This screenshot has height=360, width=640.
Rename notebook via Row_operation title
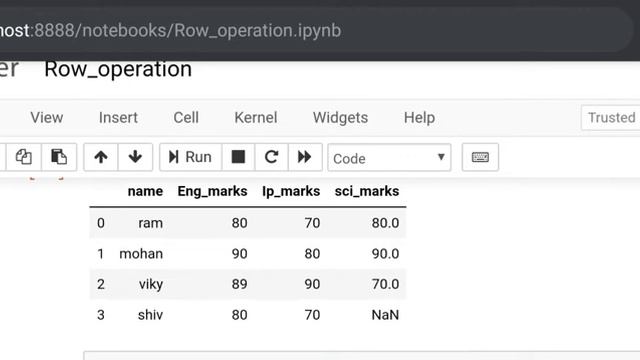pyautogui.click(x=118, y=69)
